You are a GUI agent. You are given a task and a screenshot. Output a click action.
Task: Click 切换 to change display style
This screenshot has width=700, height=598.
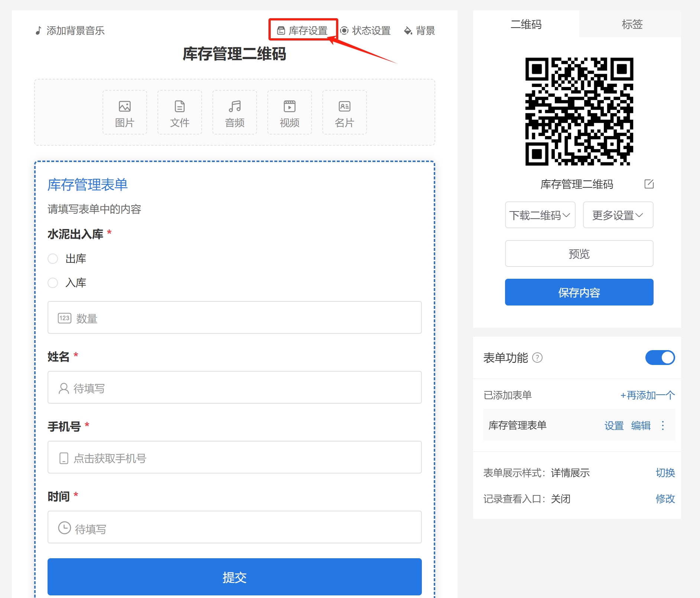(665, 473)
